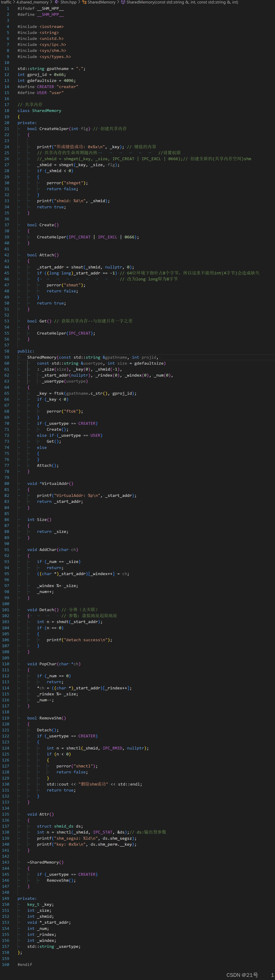This screenshot has width=275, height=980.
Task: Open the '4.shared_memory' breadcrumb folder
Action: pos(32,2)
